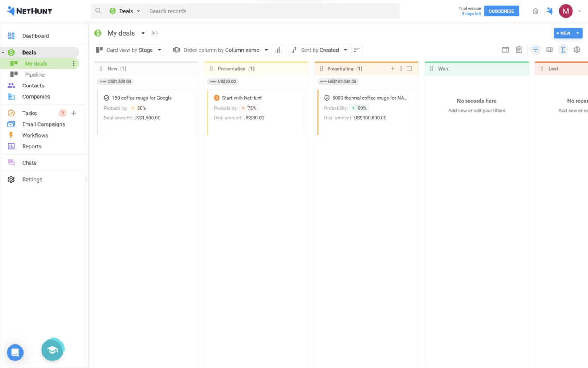The image size is (588, 368).
Task: Go to home via house icon
Action: 535,11
